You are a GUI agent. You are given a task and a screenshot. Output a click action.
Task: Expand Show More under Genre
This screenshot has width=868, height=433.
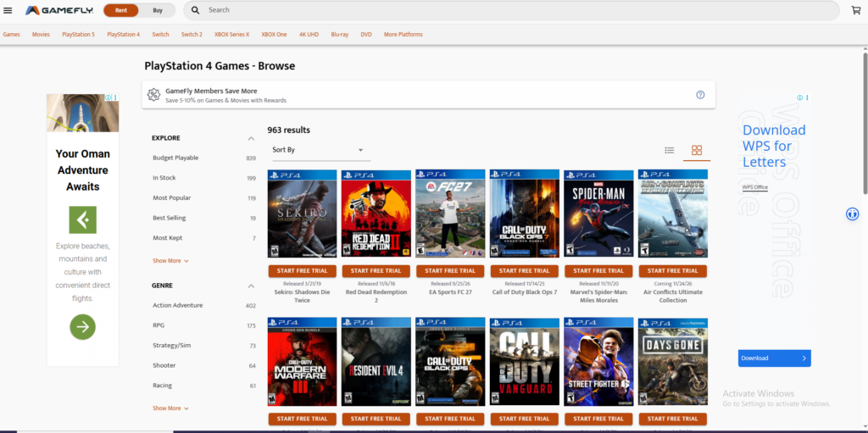pos(170,408)
